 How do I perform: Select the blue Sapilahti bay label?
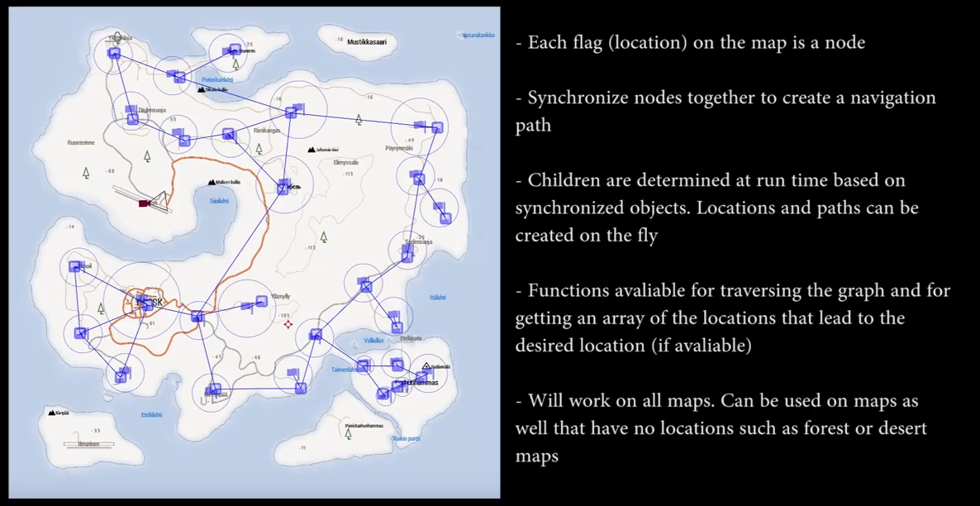click(x=219, y=202)
